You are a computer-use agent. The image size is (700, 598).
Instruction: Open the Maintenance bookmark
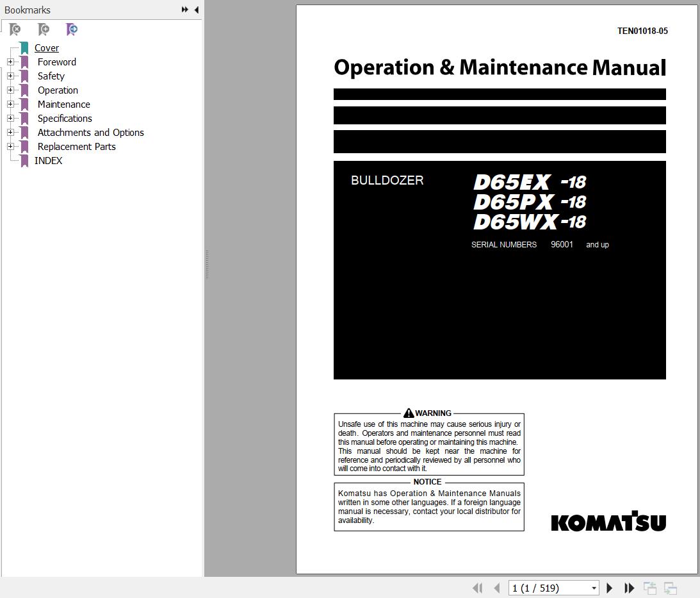pyautogui.click(x=64, y=104)
